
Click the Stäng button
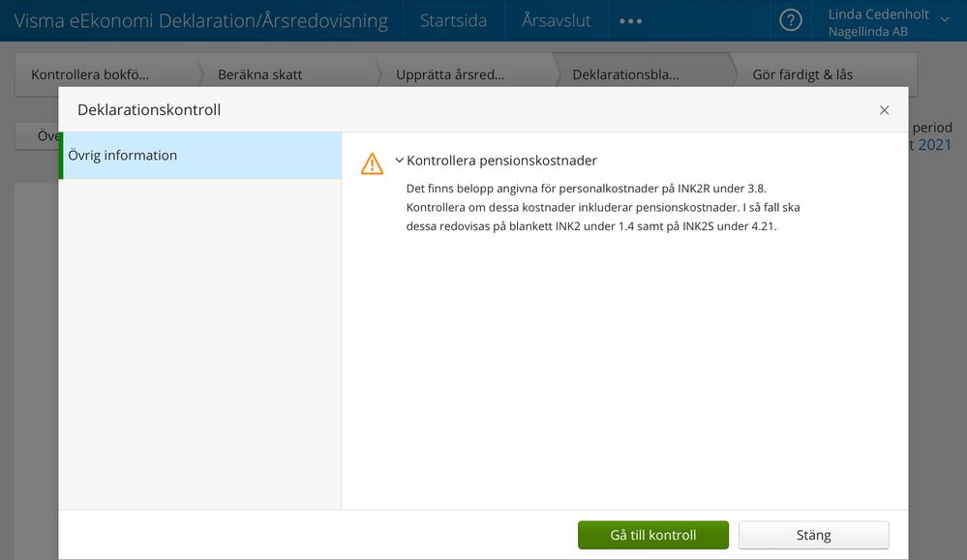tap(813, 535)
